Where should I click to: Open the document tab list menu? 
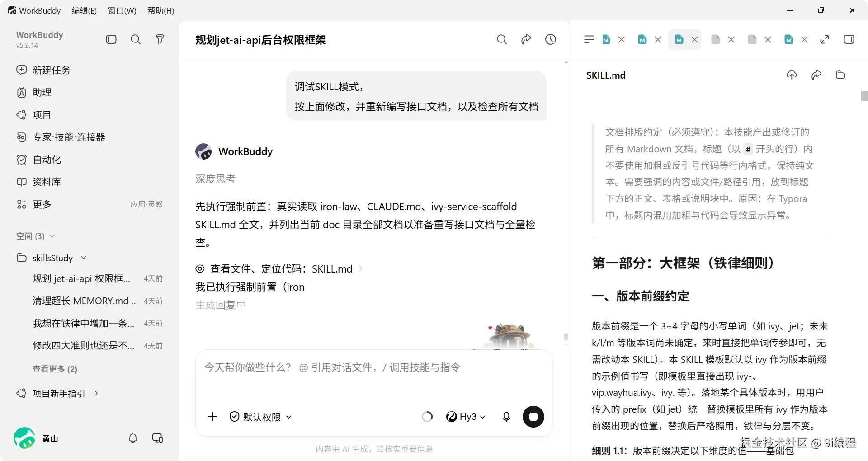point(589,39)
